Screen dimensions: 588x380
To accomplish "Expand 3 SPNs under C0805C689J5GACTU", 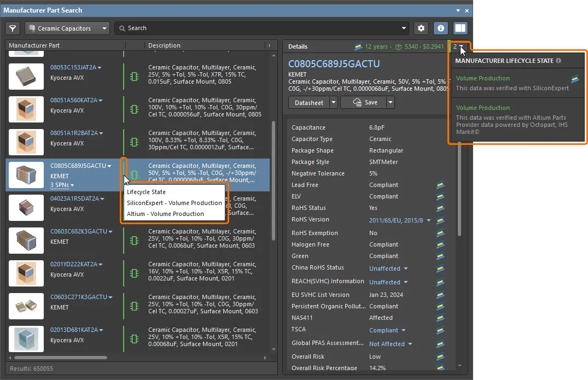I will pyautogui.click(x=61, y=185).
